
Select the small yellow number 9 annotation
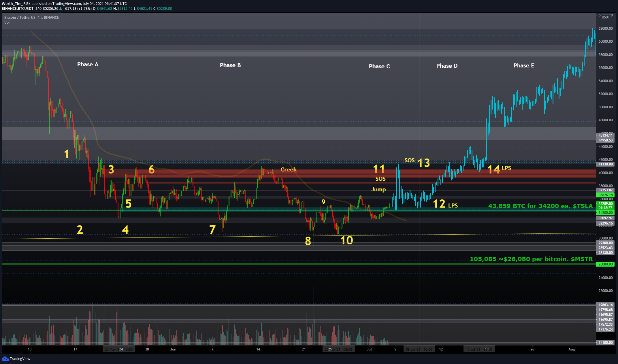pyautogui.click(x=323, y=202)
